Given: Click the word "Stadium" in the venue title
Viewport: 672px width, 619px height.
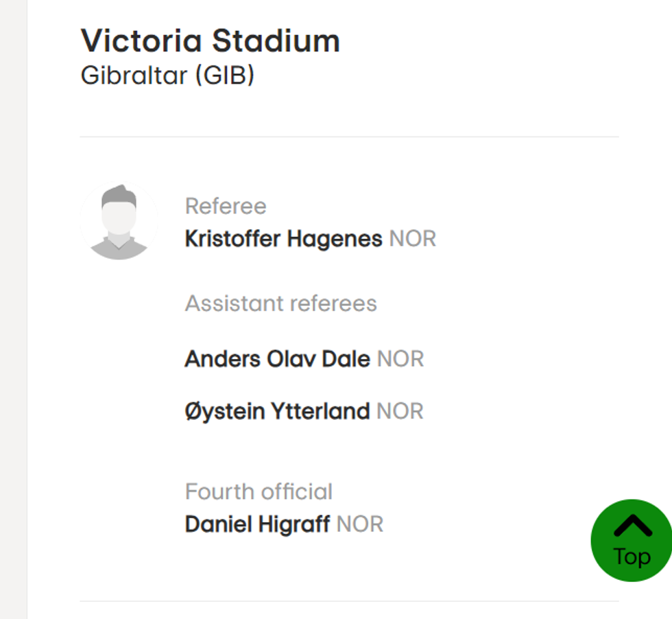Looking at the screenshot, I should pos(275,41).
